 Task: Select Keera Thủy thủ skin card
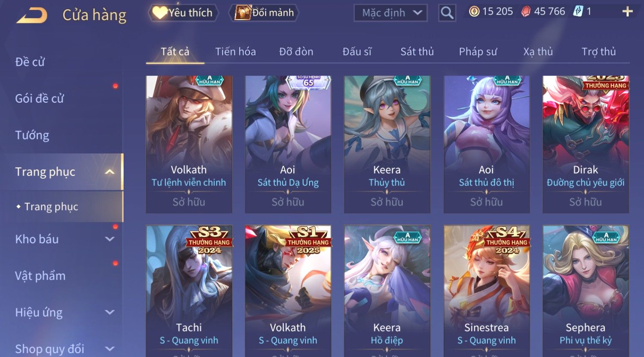tap(387, 145)
